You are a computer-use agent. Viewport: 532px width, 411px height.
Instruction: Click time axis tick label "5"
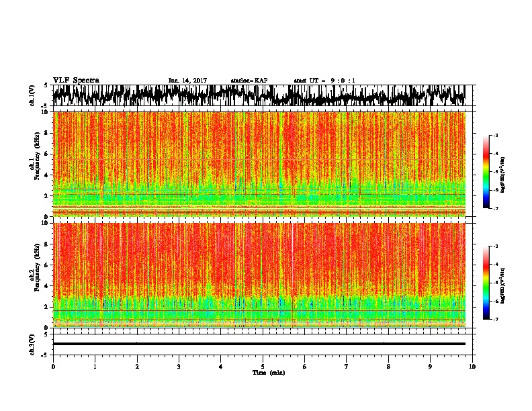(x=263, y=367)
